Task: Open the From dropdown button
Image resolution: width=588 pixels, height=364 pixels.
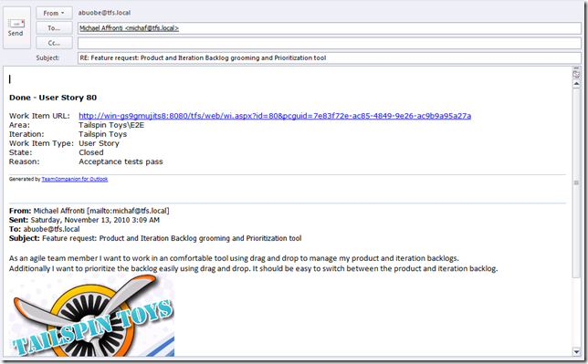Action: point(54,13)
